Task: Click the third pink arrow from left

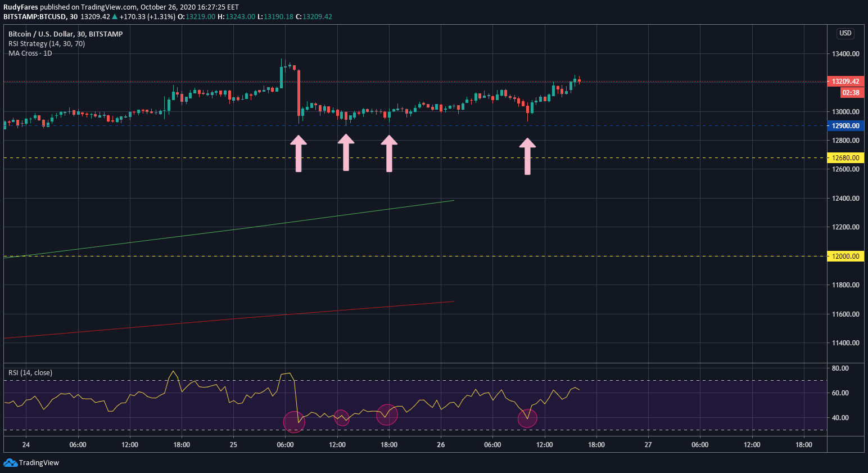Action: pos(389,154)
